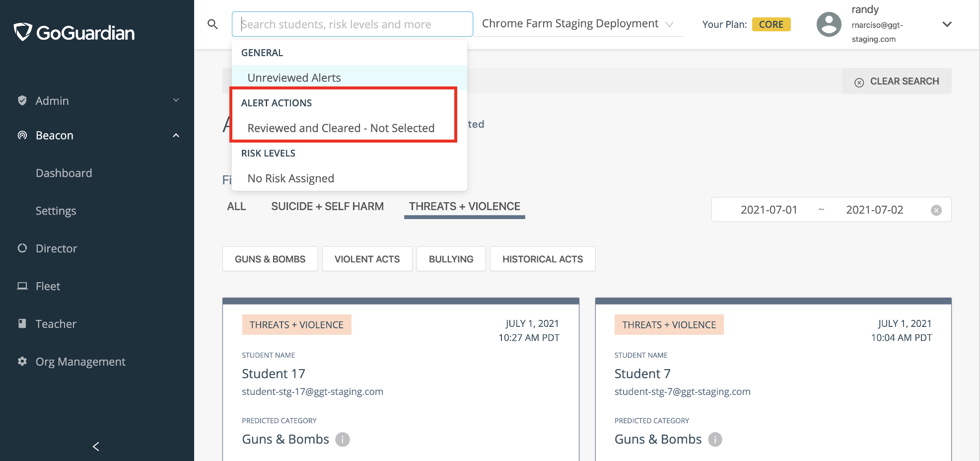Click the Beacon signal icon
This screenshot has width=980, height=461.
tap(22, 135)
